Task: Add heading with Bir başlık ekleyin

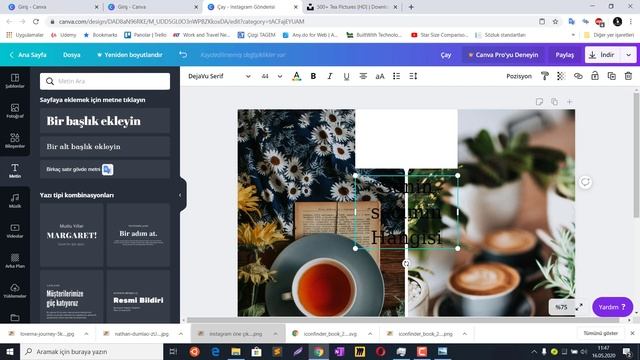Action: click(x=105, y=121)
